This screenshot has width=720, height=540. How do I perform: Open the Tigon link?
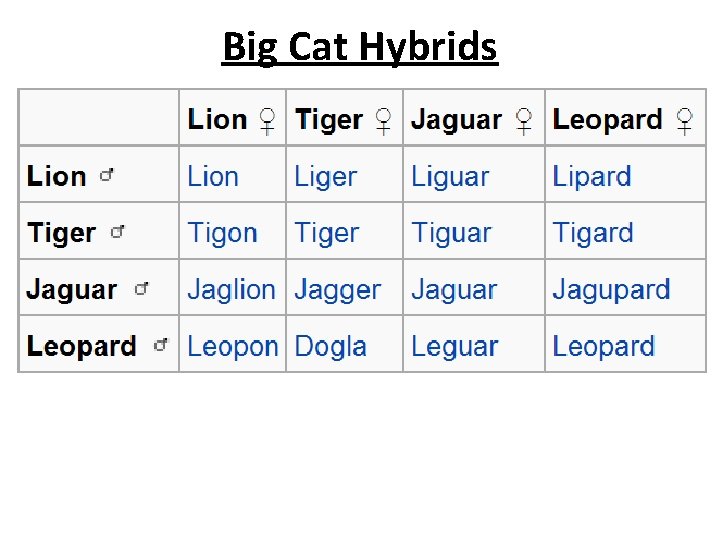click(222, 234)
